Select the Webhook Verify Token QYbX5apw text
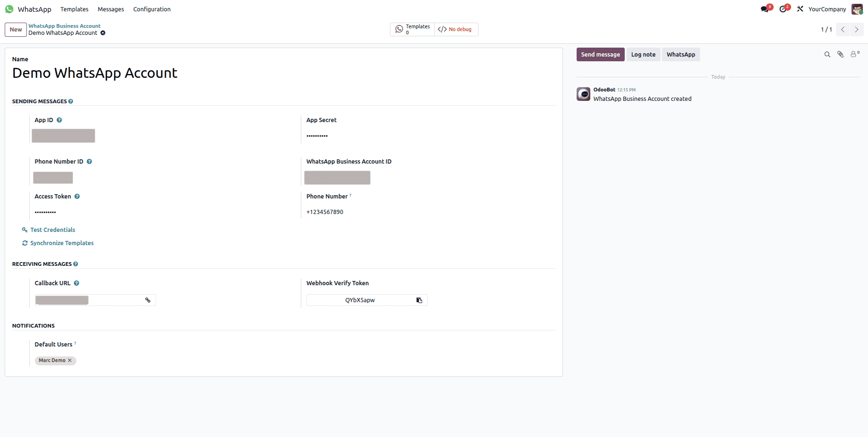 [360, 300]
